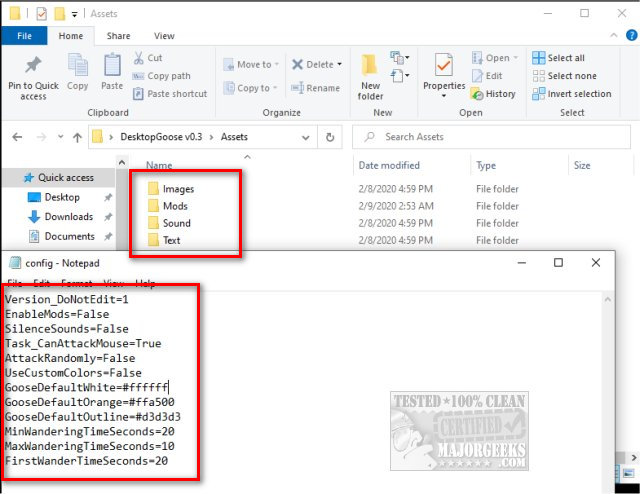
Task: Select the Sound folder
Action: tap(169, 223)
